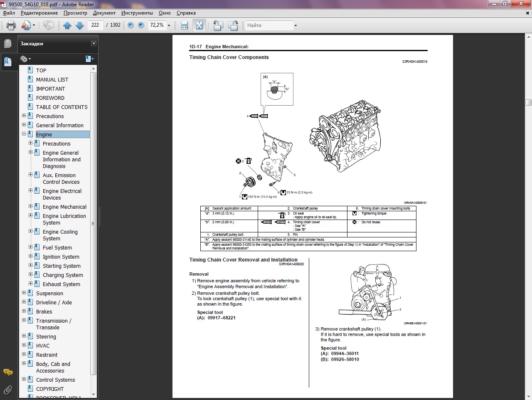Open the Окно menu

point(165,13)
